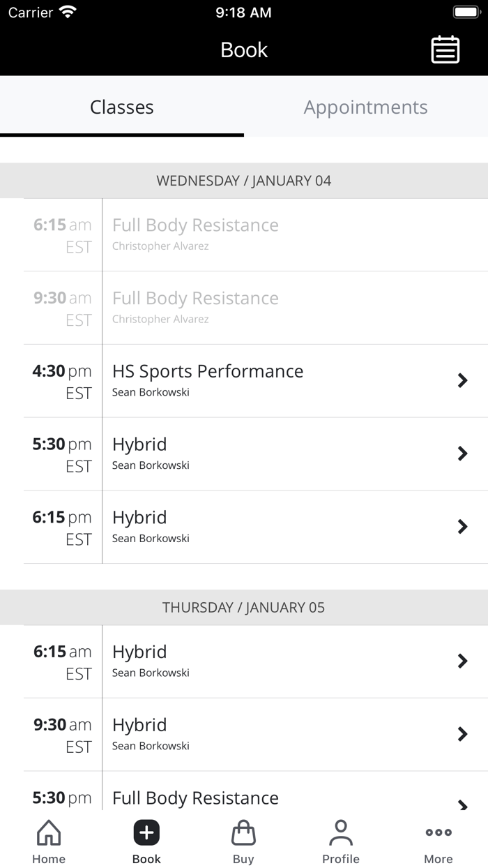488x868 pixels.
Task: Tap the Thursday January 05 header
Action: [244, 607]
